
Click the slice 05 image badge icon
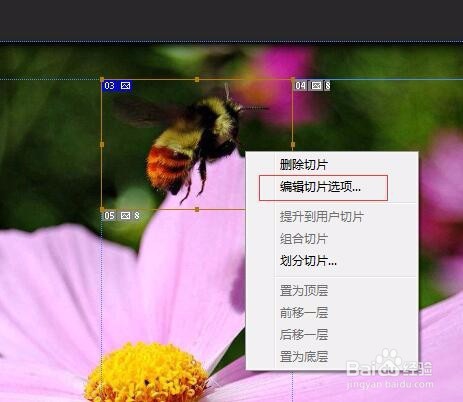click(125, 216)
